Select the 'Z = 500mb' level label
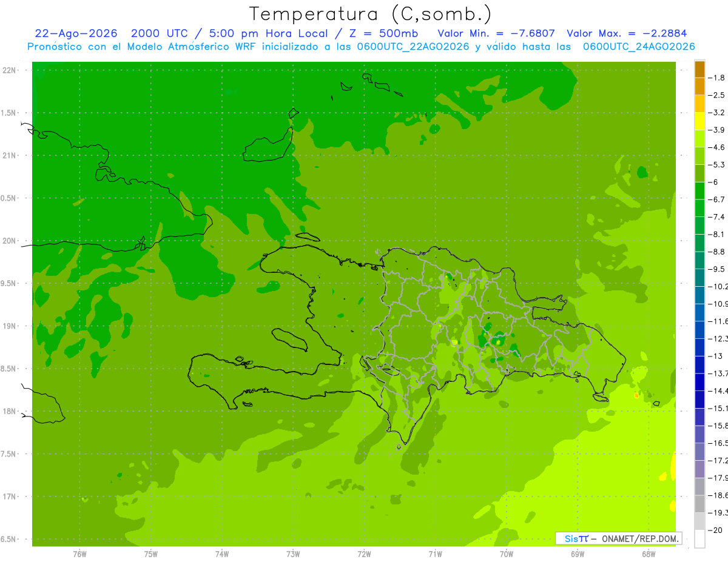The width and height of the screenshot is (728, 562). coord(383,33)
